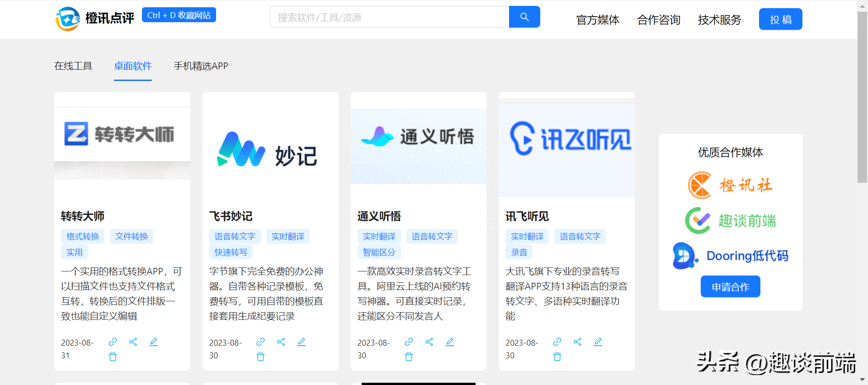The image size is (868, 385).
Task: Select the 格式转换 tag on 转转大师
Action: click(x=83, y=236)
